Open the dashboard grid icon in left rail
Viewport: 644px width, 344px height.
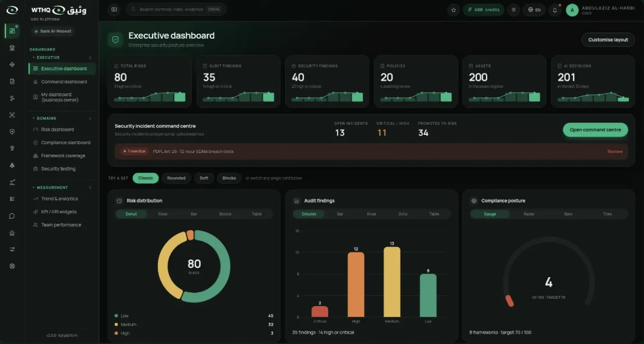click(x=12, y=31)
